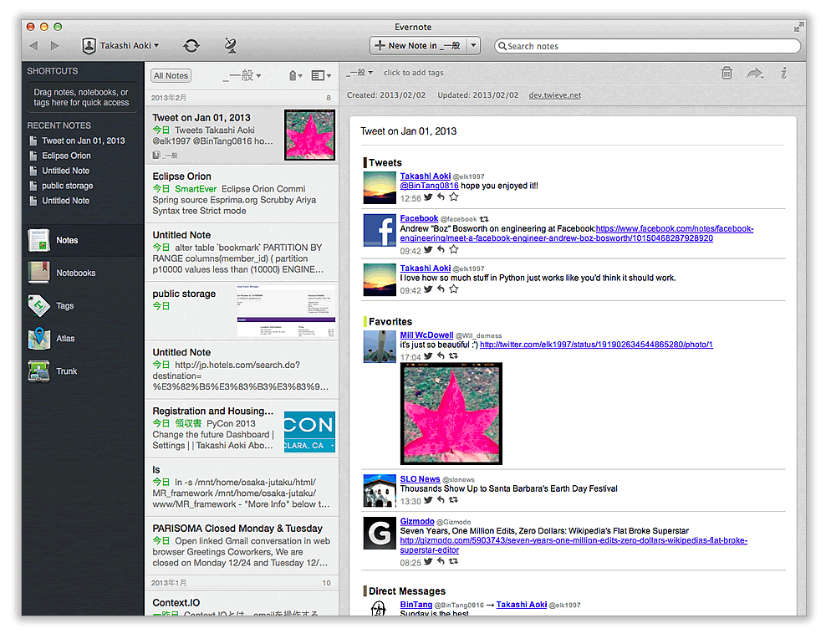Click the 'click to add tags' field
Viewport: 826px width, 644px height.
pyautogui.click(x=414, y=73)
